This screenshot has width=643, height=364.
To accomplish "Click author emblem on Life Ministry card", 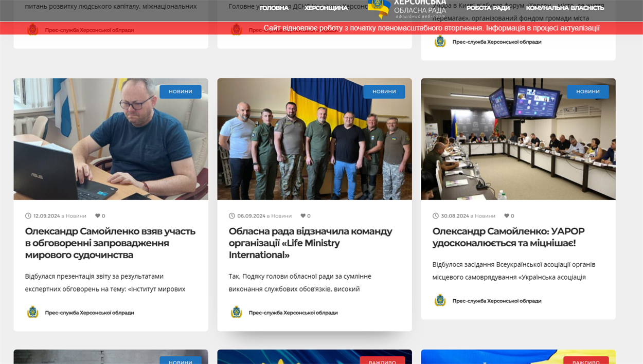I will coord(237,312).
